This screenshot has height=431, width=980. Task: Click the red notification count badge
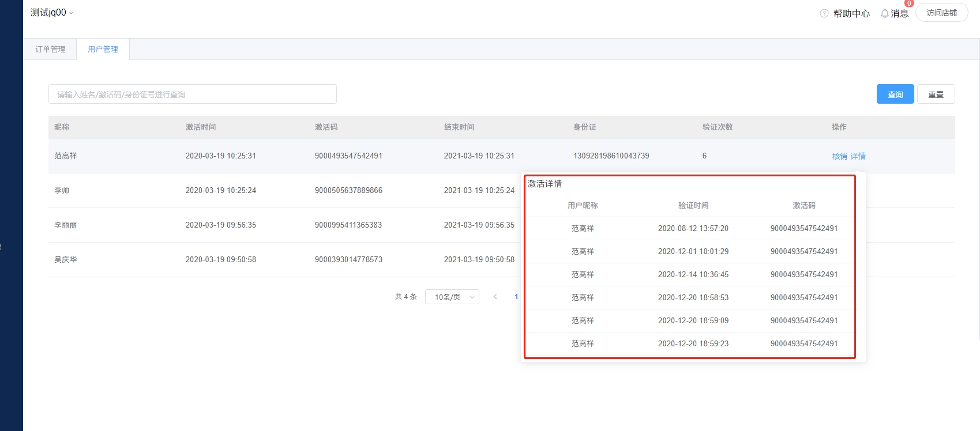click(909, 3)
